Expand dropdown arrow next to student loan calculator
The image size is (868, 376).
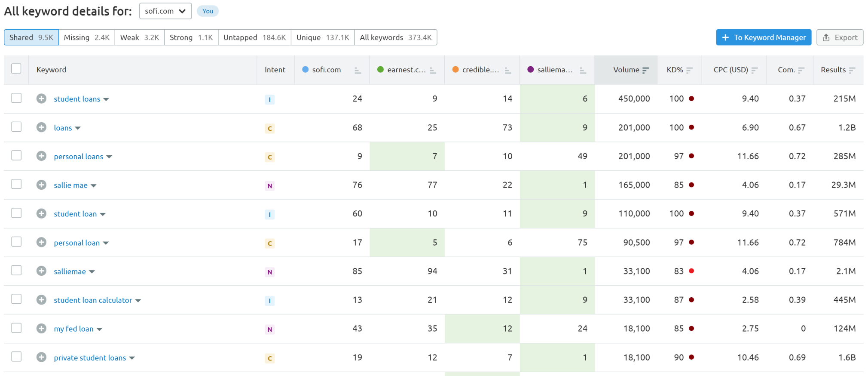138,301
